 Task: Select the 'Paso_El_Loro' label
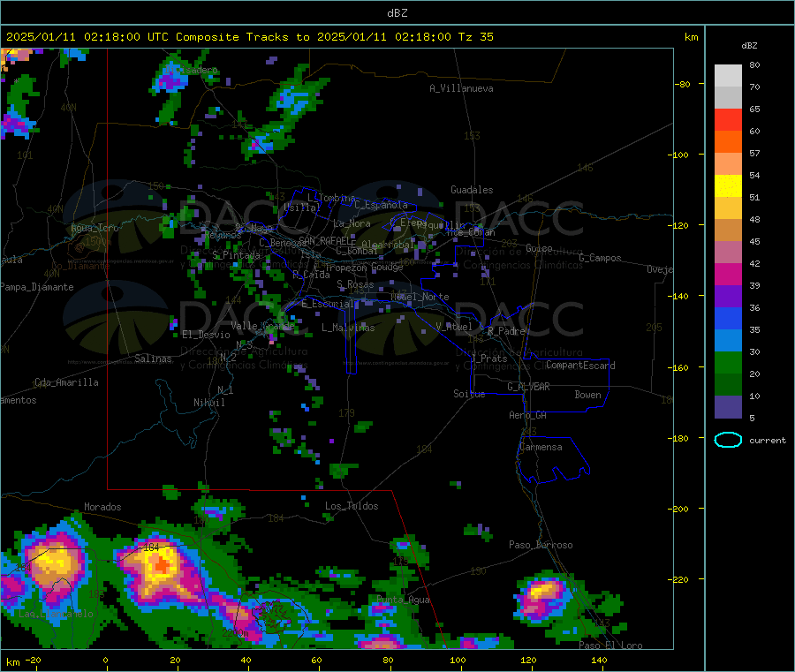[x=610, y=646]
